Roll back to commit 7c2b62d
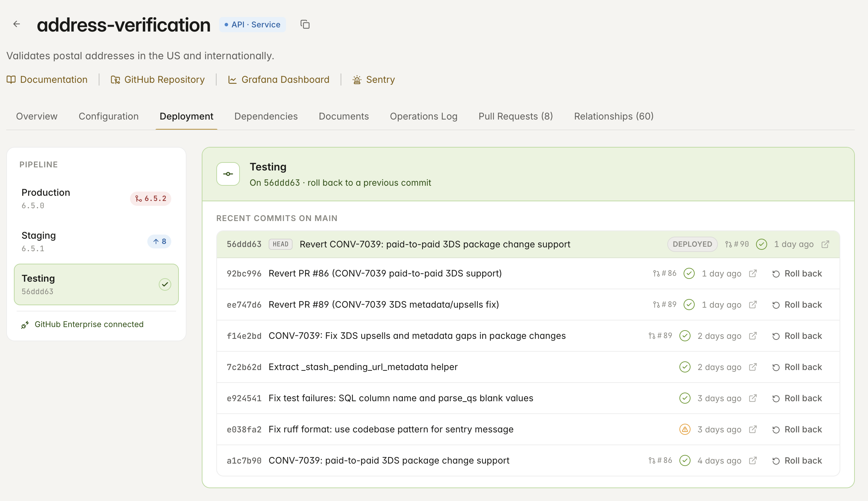This screenshot has height=501, width=868. [x=797, y=367]
